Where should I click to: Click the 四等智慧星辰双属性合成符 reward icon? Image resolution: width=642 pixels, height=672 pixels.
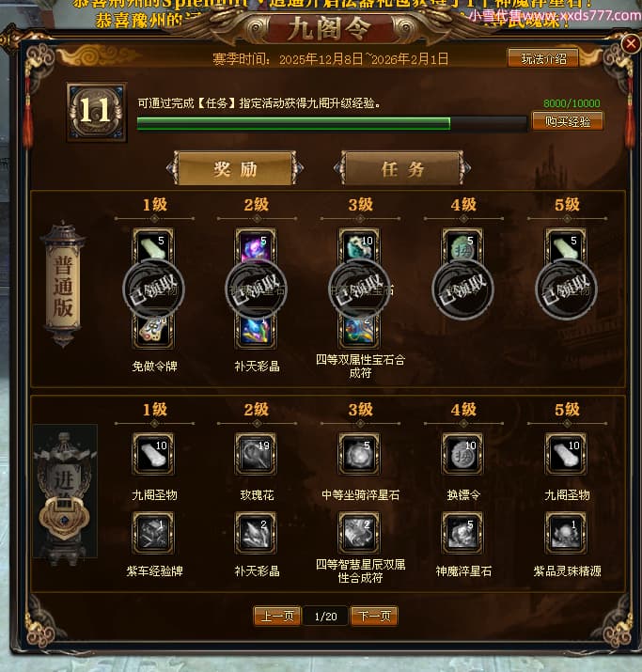point(359,533)
